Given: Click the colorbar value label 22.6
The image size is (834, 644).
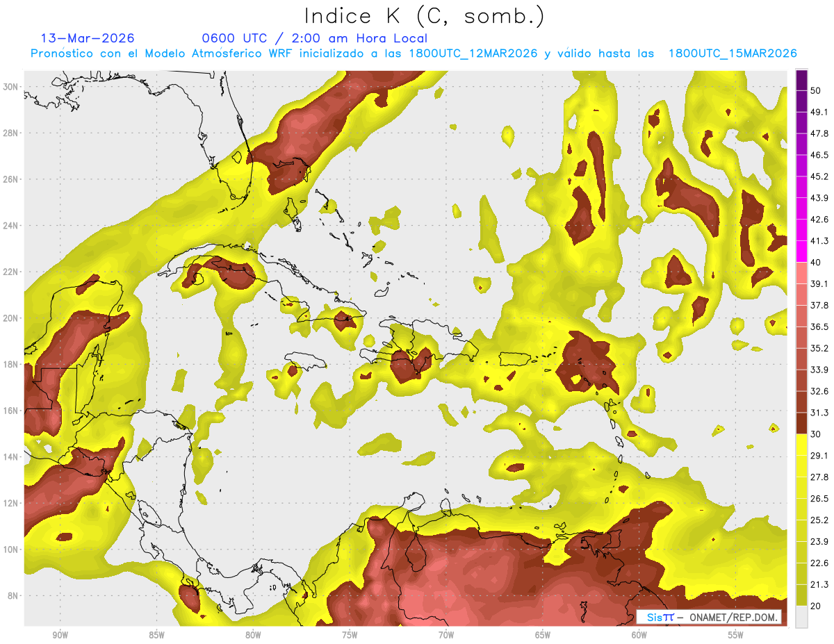Looking at the screenshot, I should pyautogui.click(x=819, y=563).
